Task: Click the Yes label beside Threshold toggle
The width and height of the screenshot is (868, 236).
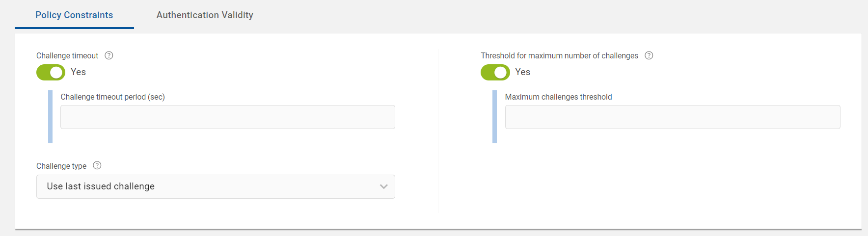Action: (522, 72)
